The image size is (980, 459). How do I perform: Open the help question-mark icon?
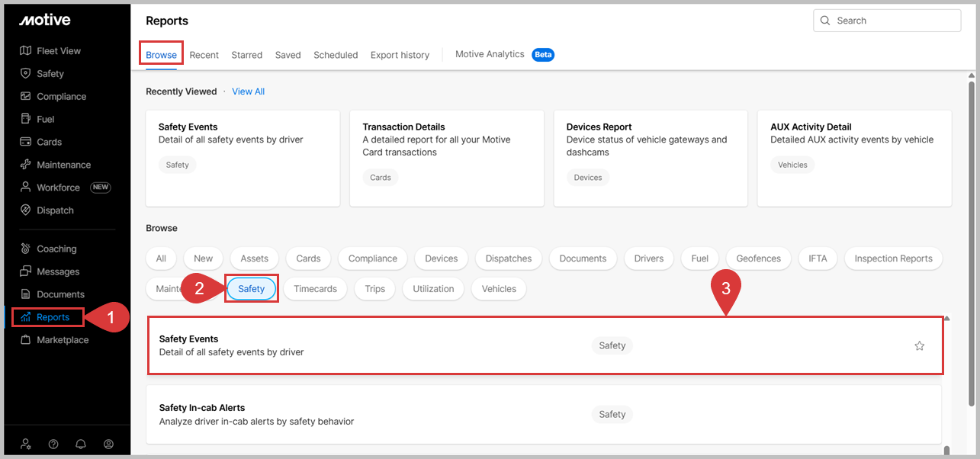(x=53, y=444)
